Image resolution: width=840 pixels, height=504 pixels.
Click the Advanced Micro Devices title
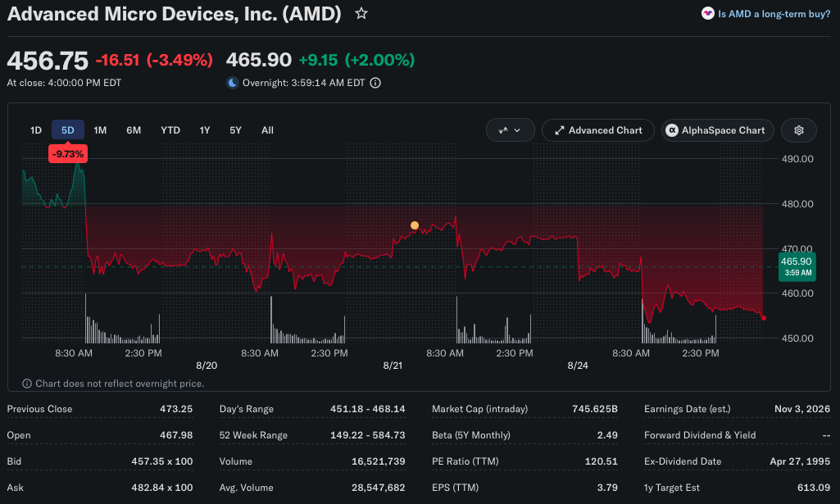174,14
